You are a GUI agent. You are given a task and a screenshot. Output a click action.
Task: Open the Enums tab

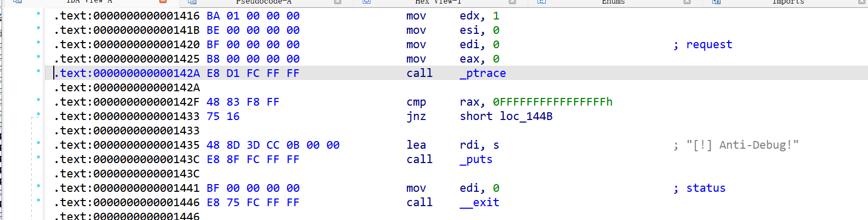(613, 2)
